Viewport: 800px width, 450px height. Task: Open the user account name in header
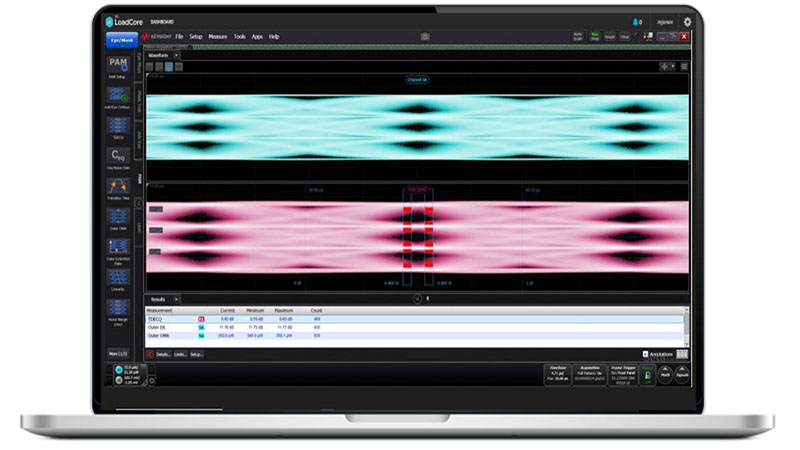pos(664,22)
